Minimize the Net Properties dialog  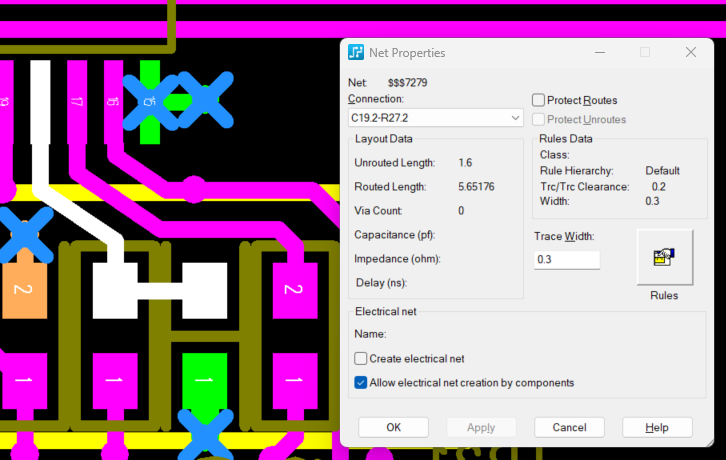599,52
